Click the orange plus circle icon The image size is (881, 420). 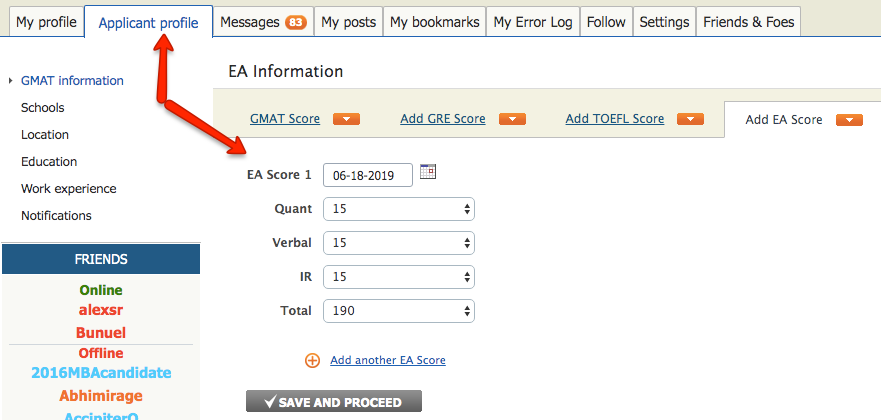point(312,360)
